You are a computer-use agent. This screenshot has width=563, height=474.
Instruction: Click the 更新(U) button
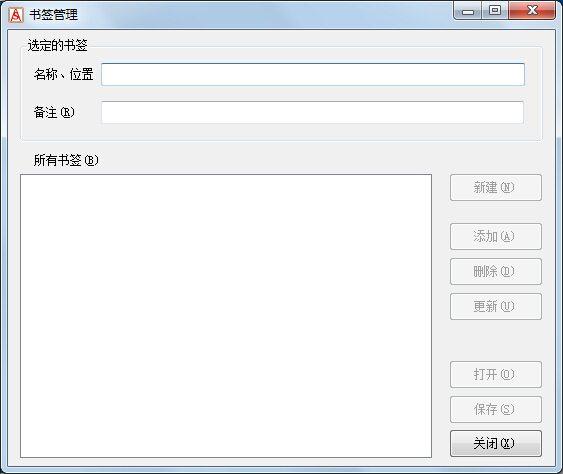[x=495, y=306]
